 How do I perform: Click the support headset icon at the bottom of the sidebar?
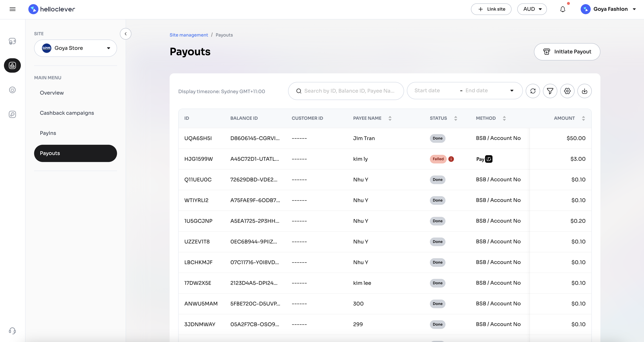(12, 331)
